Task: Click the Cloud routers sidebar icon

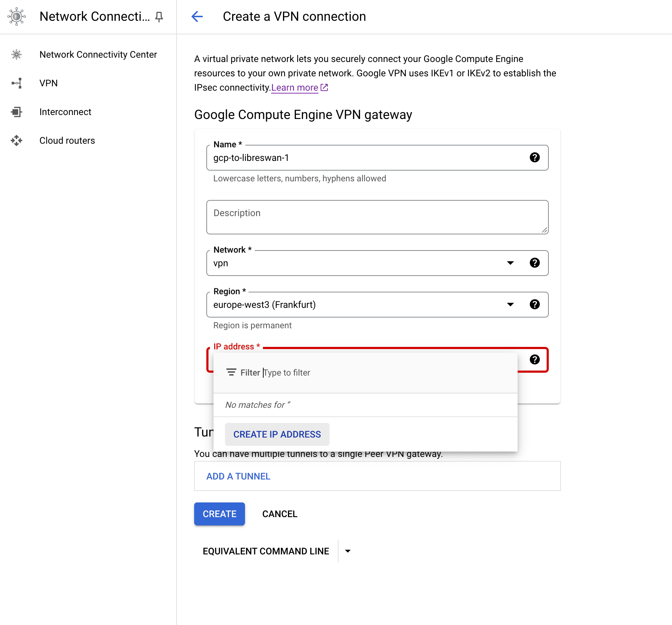Action: (16, 140)
